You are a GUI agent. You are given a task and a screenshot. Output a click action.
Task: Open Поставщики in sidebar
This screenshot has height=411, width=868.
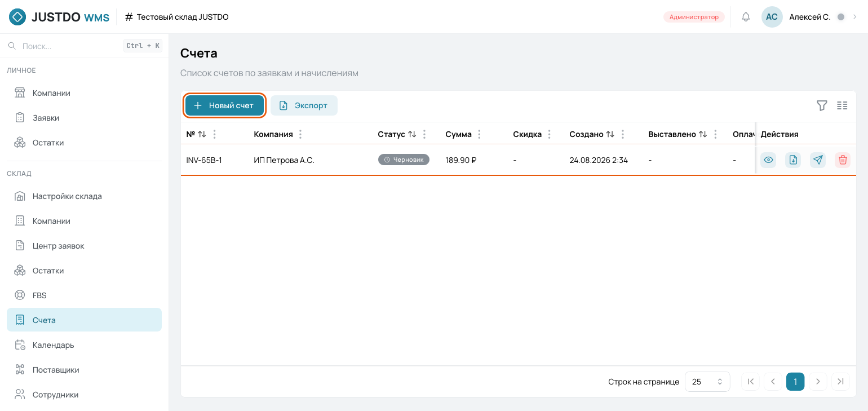coord(84,370)
